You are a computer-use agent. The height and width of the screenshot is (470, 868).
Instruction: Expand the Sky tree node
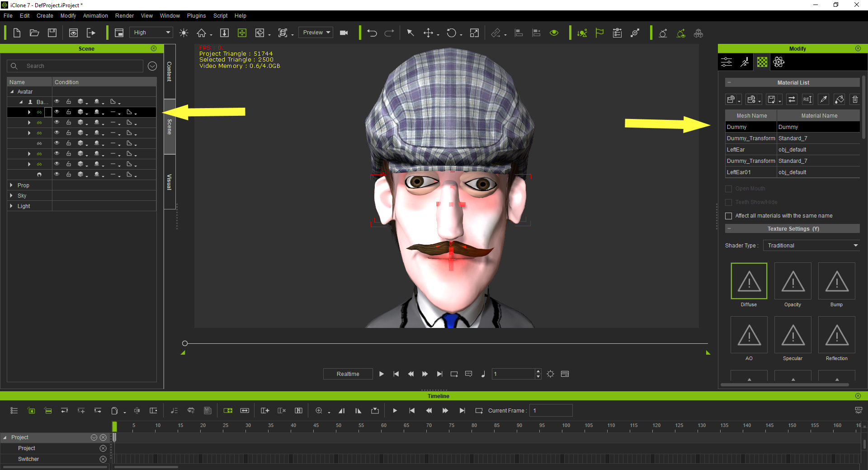11,196
